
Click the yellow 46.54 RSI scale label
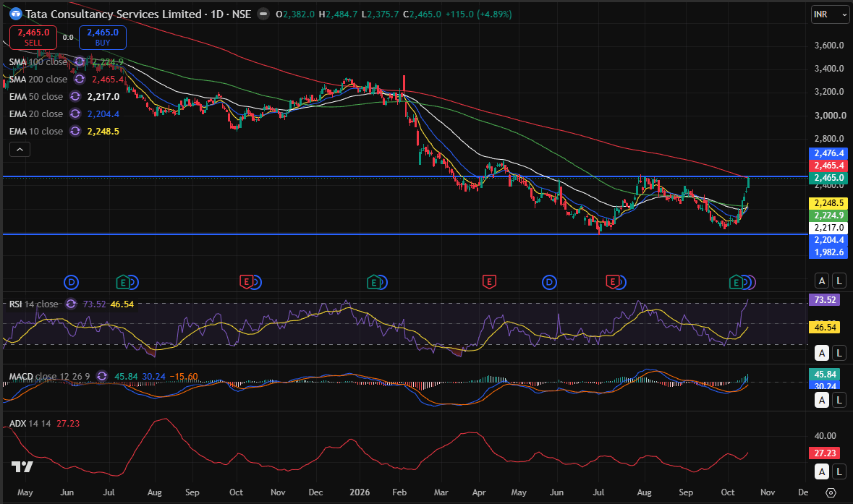point(825,327)
